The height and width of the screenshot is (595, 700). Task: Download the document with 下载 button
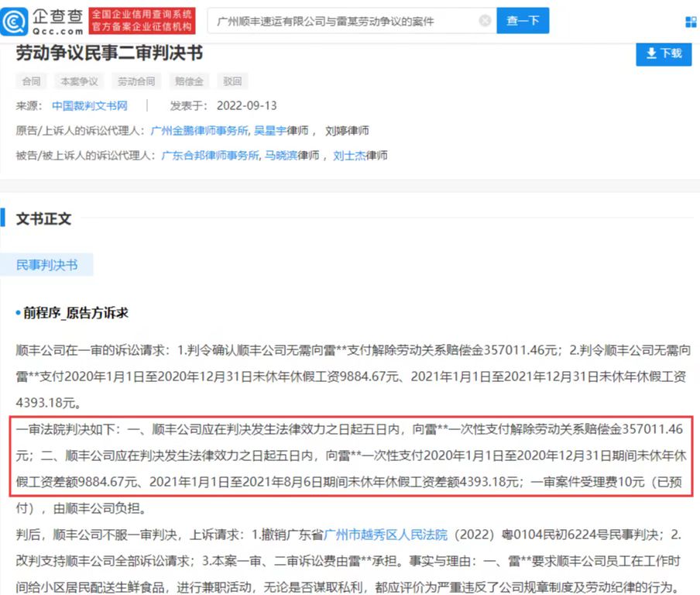point(662,53)
